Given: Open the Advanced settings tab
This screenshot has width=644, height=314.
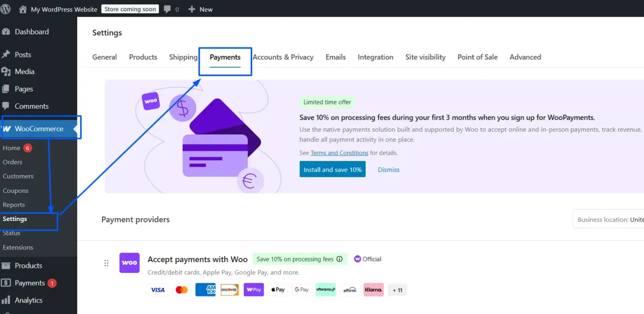Looking at the screenshot, I should [525, 57].
